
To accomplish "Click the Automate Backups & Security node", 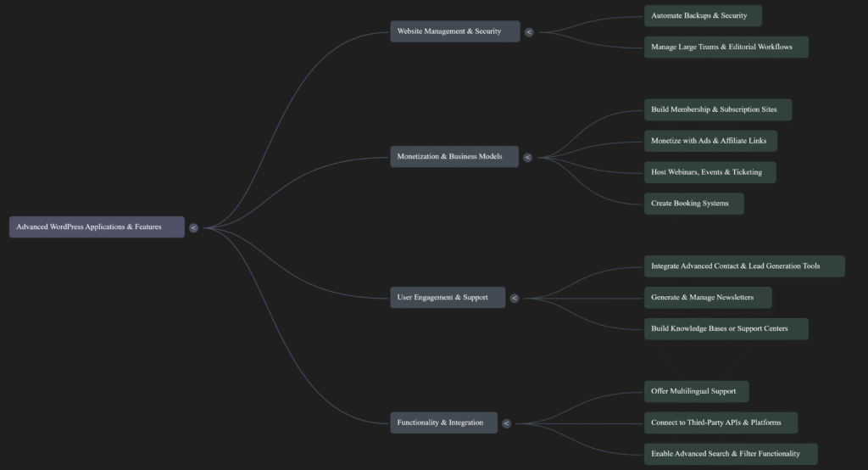I will point(703,16).
